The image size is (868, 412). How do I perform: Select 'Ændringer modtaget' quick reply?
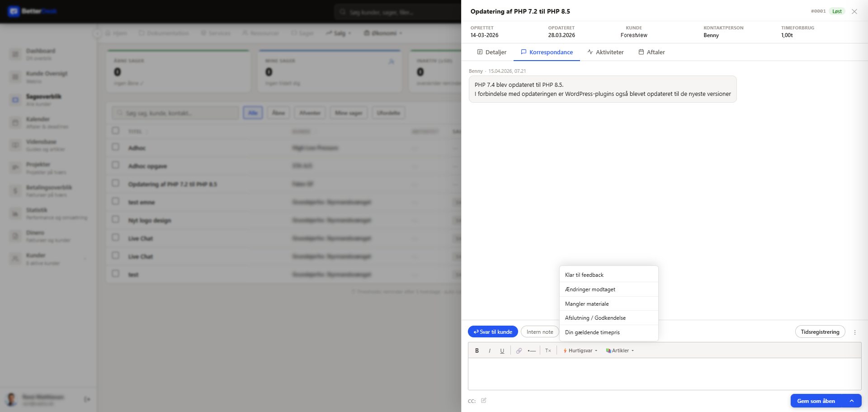pos(609,289)
